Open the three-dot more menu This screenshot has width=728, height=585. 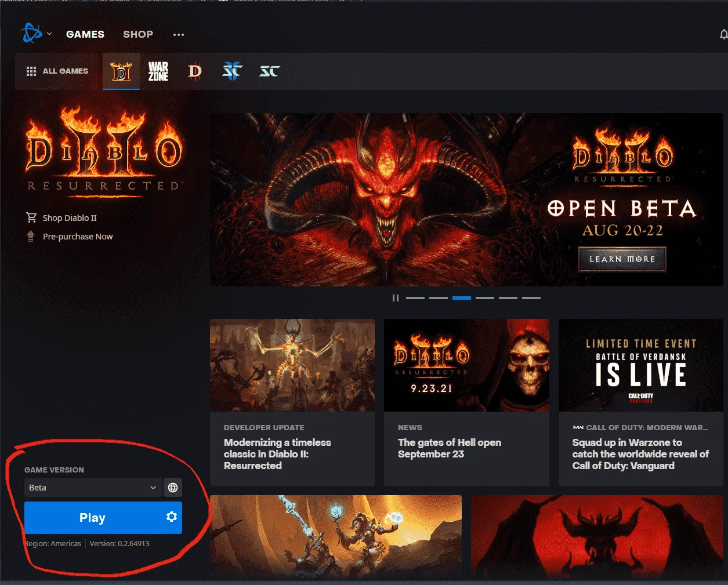(179, 35)
